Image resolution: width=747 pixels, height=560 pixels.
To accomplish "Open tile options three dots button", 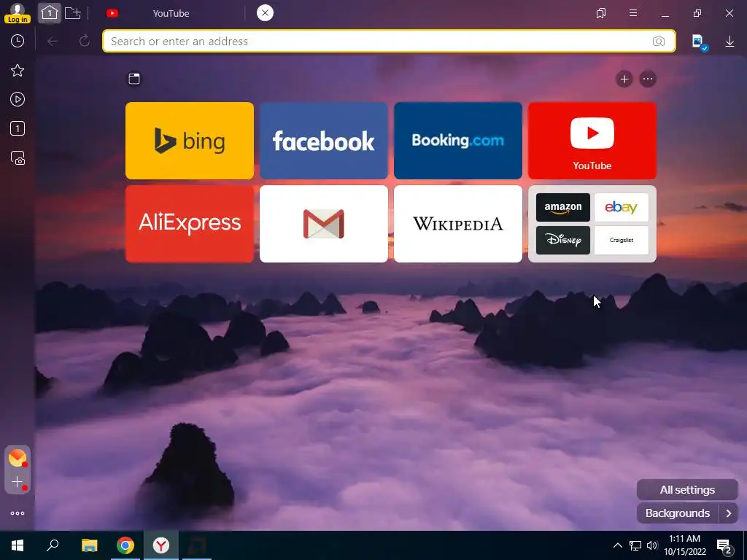I will 648,79.
